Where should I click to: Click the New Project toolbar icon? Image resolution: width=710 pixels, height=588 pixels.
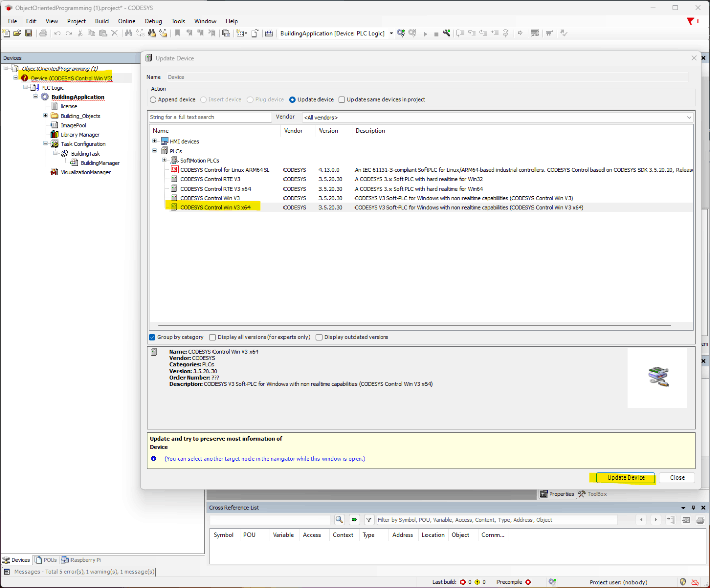[6, 33]
